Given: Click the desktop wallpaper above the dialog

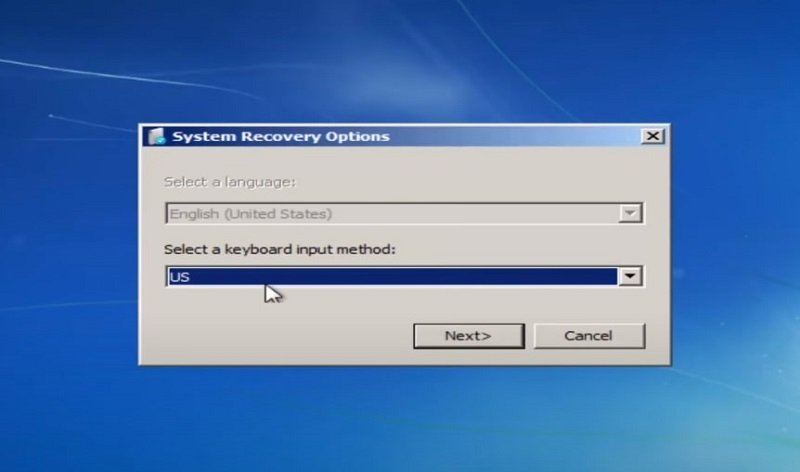Looking at the screenshot, I should [400, 60].
